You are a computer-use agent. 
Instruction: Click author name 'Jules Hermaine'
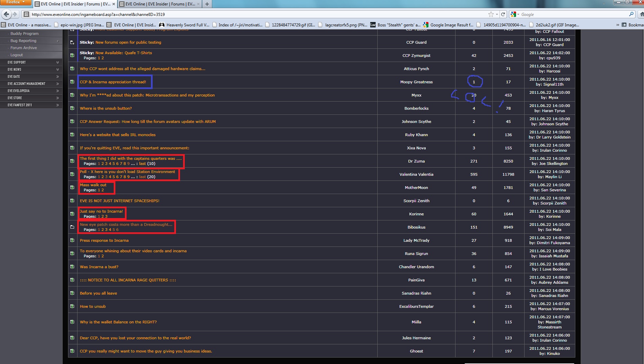416,338
